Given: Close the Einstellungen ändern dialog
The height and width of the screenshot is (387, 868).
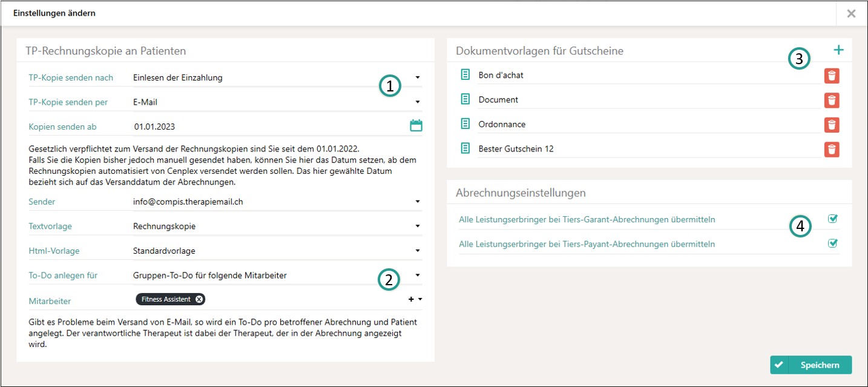Looking at the screenshot, I should (x=851, y=13).
